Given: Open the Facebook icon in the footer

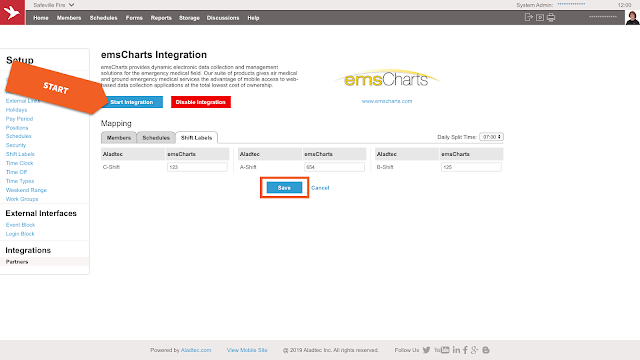Looking at the screenshot, I should coord(465,350).
